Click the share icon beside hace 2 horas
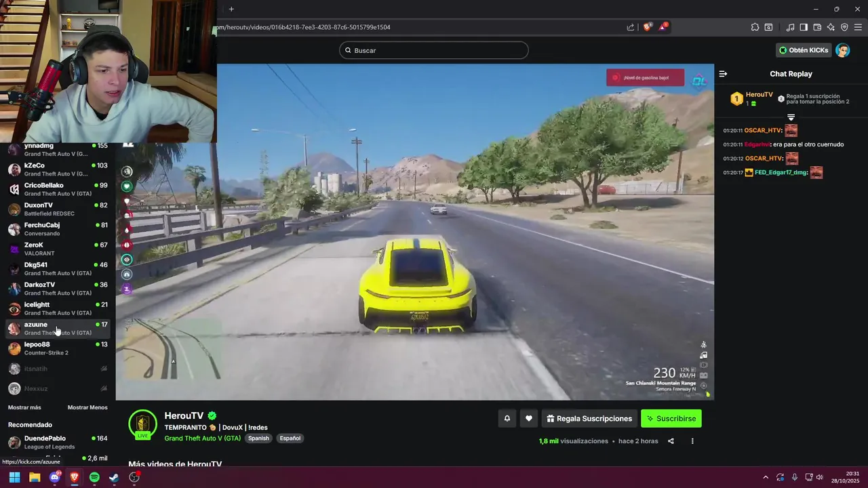Viewport: 868px width, 488px height. 671,441
